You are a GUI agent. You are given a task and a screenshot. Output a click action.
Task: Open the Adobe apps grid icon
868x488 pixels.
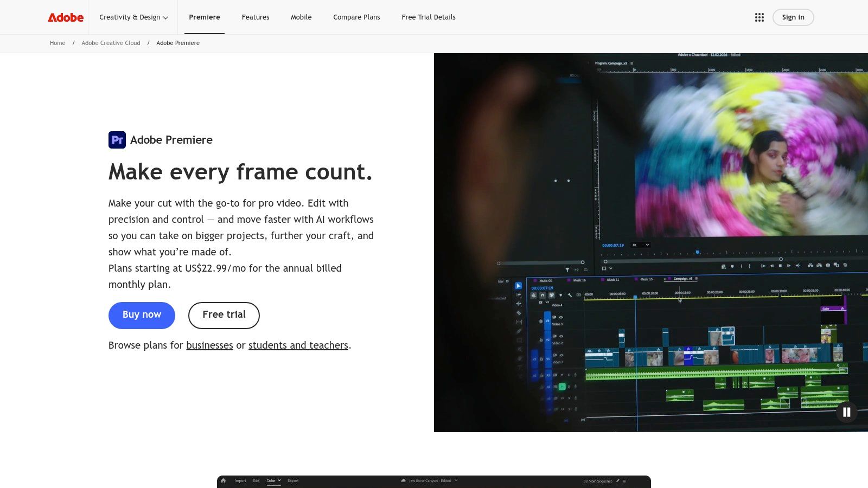coord(759,17)
